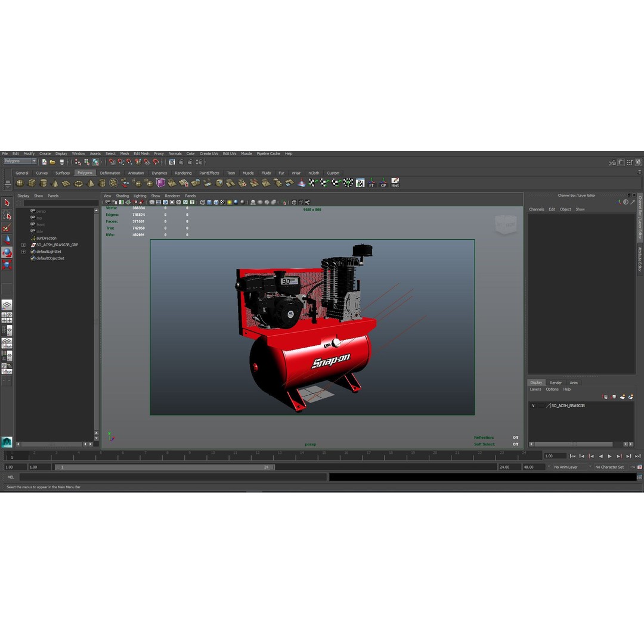The image size is (644, 644).
Task: Toggle textured display viewport icon
Action: click(x=222, y=203)
